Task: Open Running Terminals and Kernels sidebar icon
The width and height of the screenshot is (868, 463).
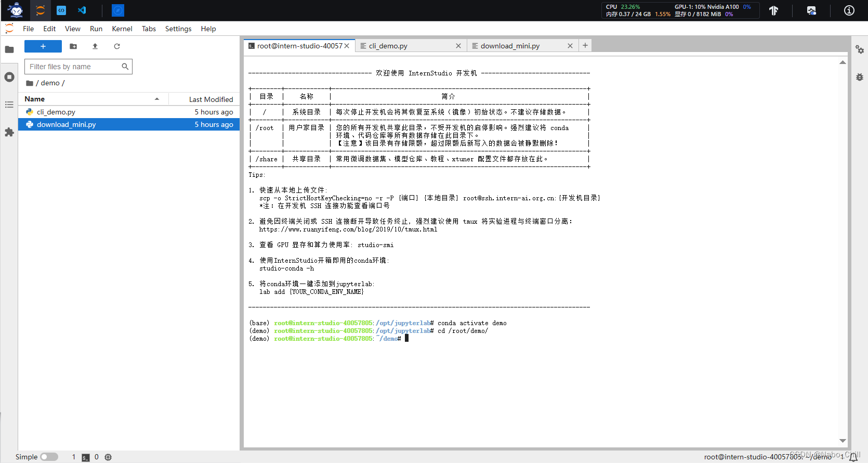Action: (9, 77)
